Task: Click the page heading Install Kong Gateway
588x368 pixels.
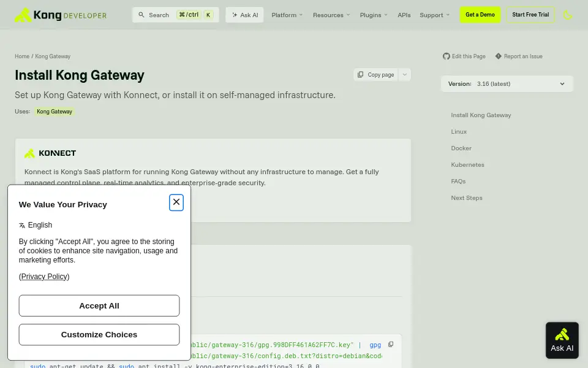Action: [x=80, y=75]
